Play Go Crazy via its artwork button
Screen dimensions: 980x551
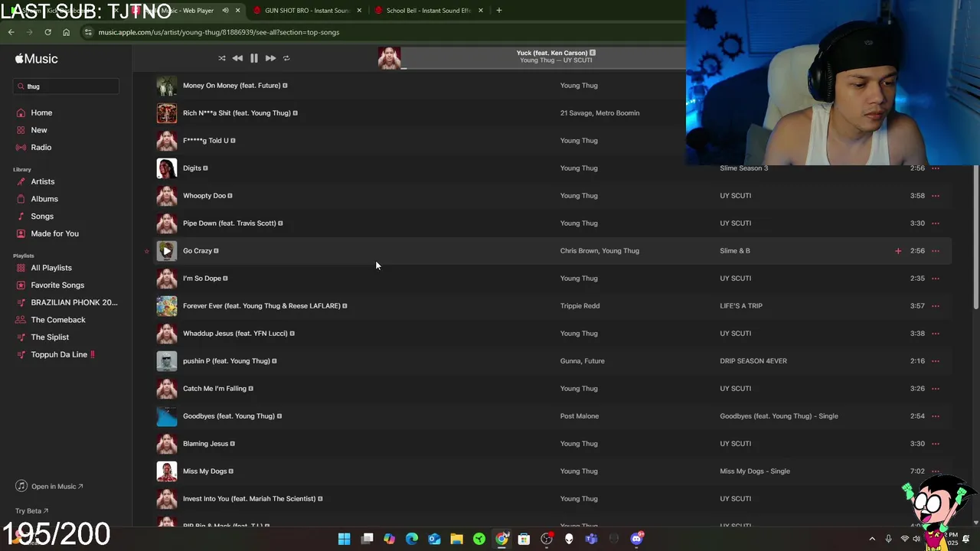click(x=167, y=251)
